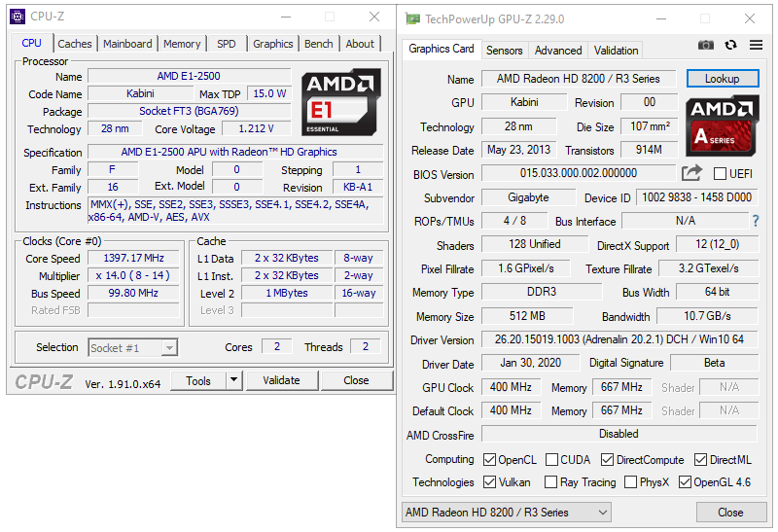Viewport: 778px width, 532px height.
Task: Click the GPU-Z screenshot camera icon
Action: (706, 45)
